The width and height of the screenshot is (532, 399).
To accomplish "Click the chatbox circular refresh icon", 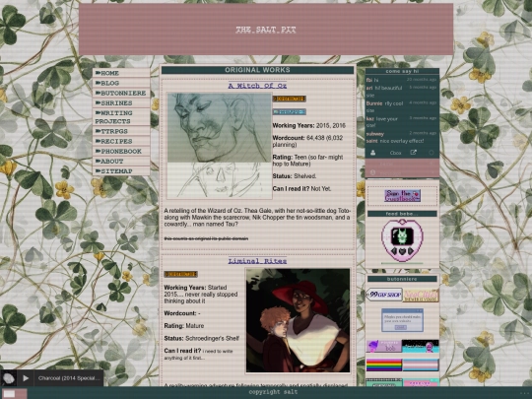I will [x=432, y=153].
